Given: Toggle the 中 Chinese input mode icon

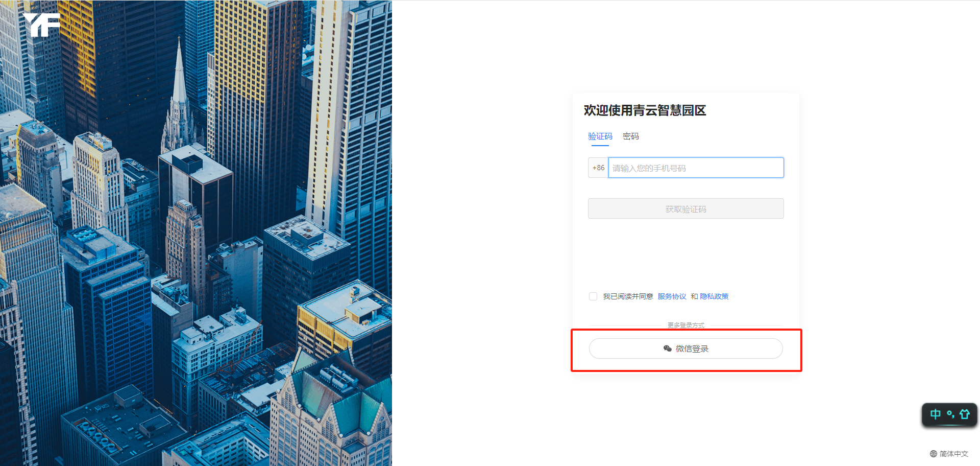Looking at the screenshot, I should 935,414.
